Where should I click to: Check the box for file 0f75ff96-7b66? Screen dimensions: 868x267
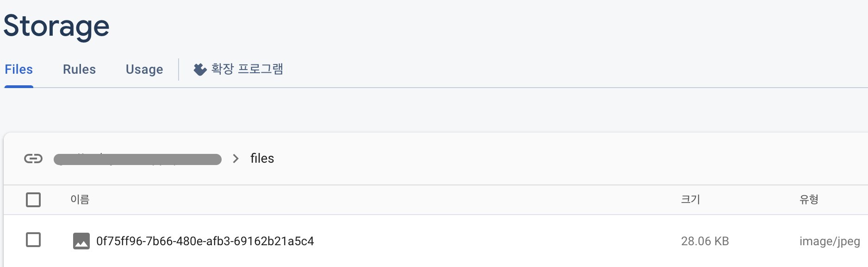(x=33, y=240)
